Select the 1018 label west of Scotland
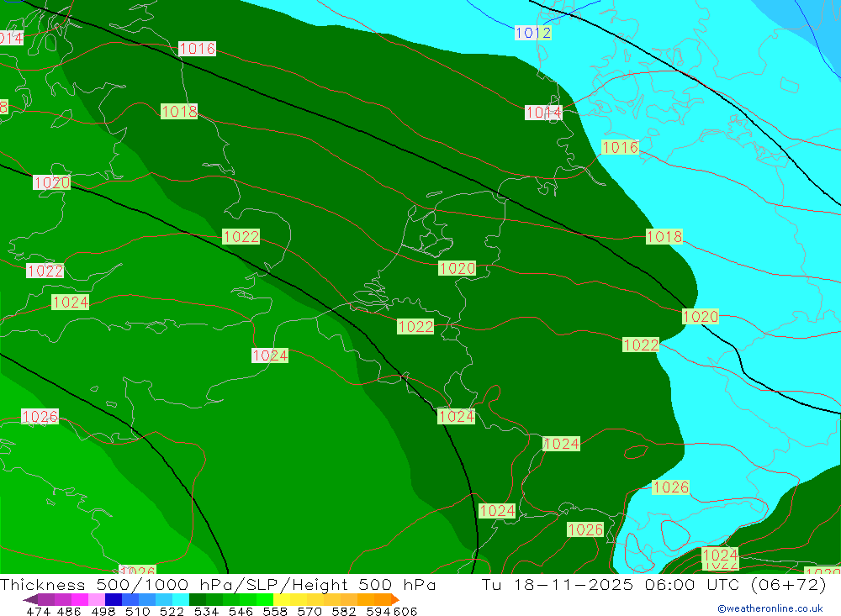Screen dimensions: 841x616 [179, 112]
